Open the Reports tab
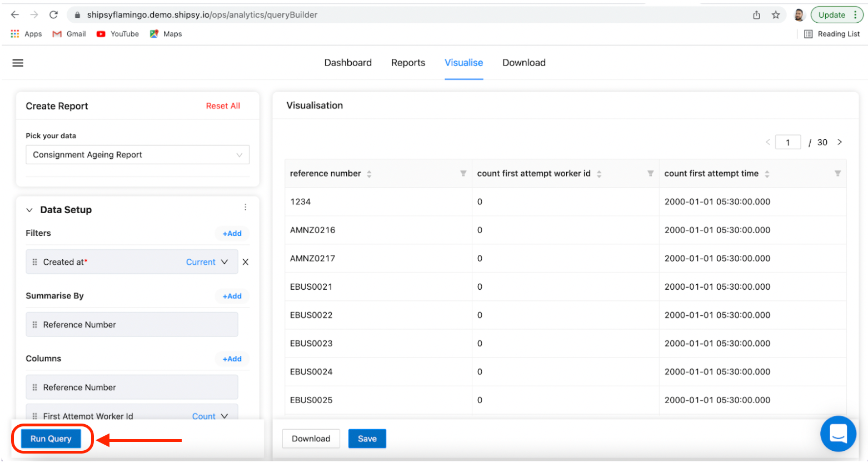The height and width of the screenshot is (463, 868). tap(408, 63)
